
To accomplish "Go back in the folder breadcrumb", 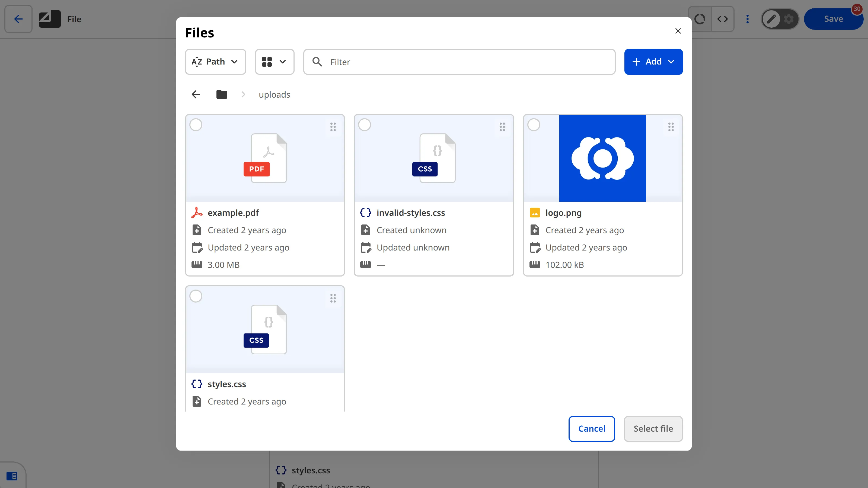I will coord(196,94).
